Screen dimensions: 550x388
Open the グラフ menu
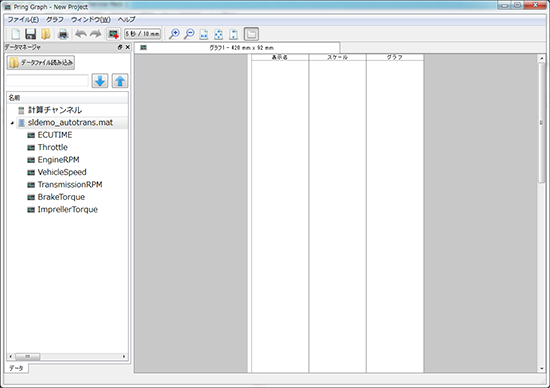click(x=55, y=20)
